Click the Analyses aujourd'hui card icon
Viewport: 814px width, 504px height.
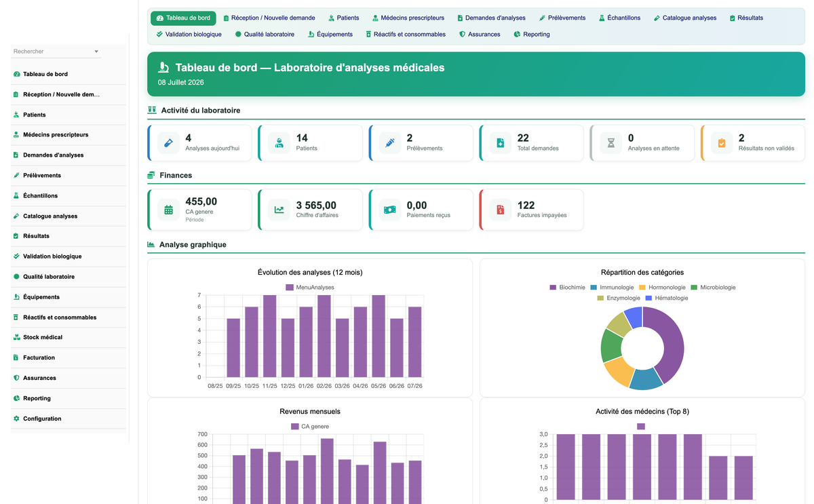coord(169,143)
